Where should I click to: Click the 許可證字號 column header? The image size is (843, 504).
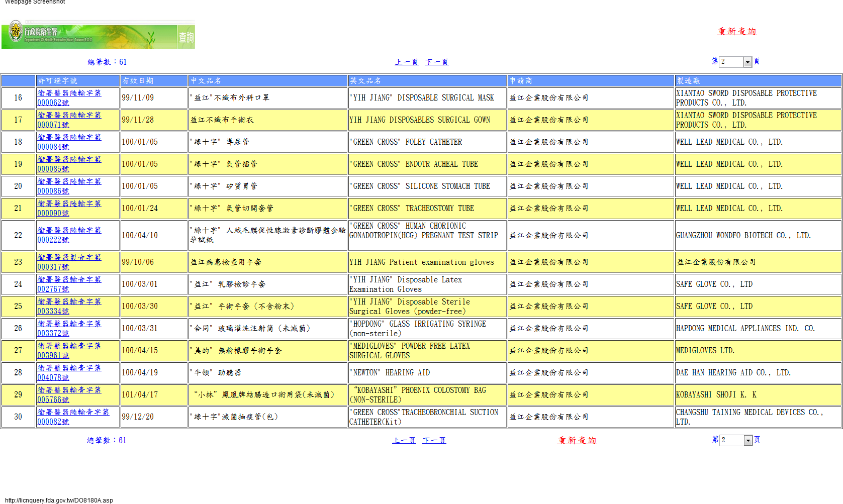pos(77,80)
